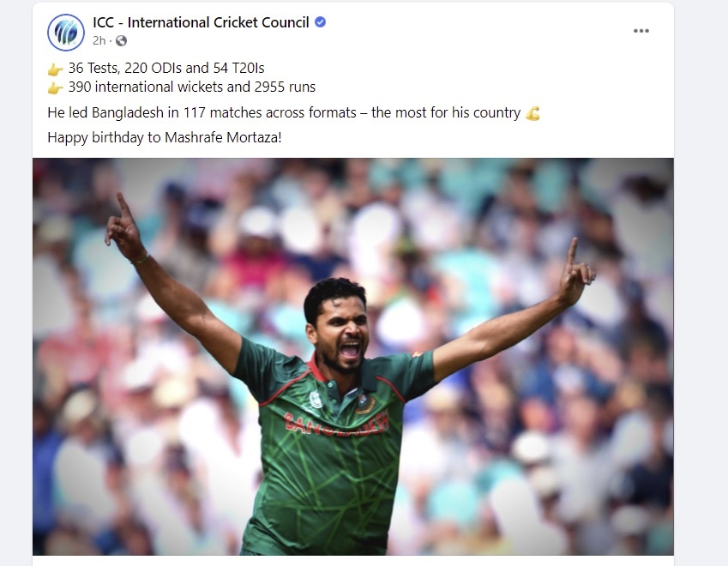Screen dimensions: 728x566
Task: Click the team crest badge on jersey
Action: point(365,404)
